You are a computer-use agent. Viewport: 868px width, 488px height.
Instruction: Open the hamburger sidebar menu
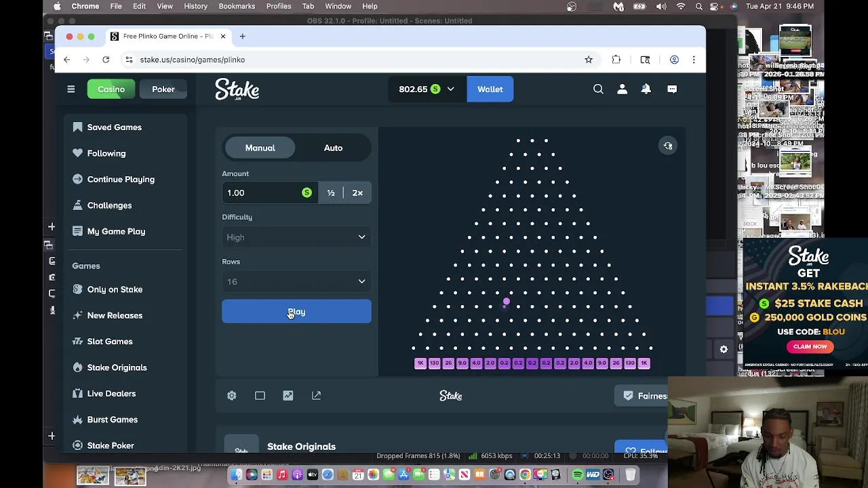click(71, 89)
